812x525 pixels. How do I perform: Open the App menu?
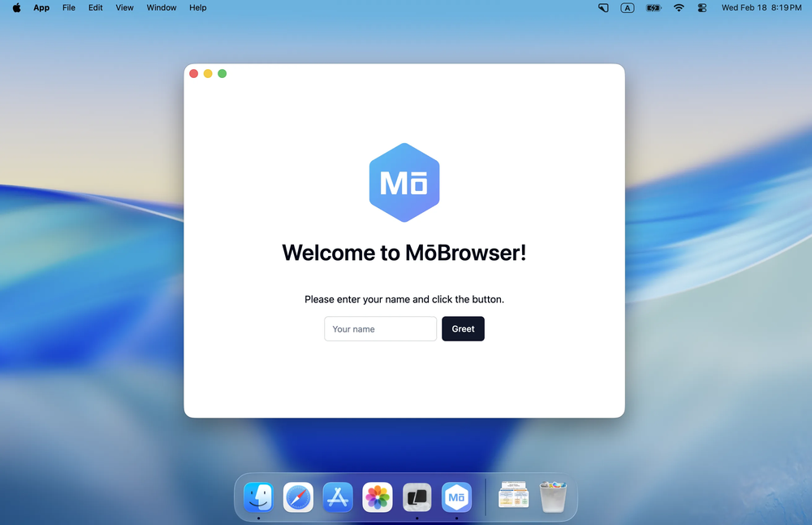tap(41, 7)
